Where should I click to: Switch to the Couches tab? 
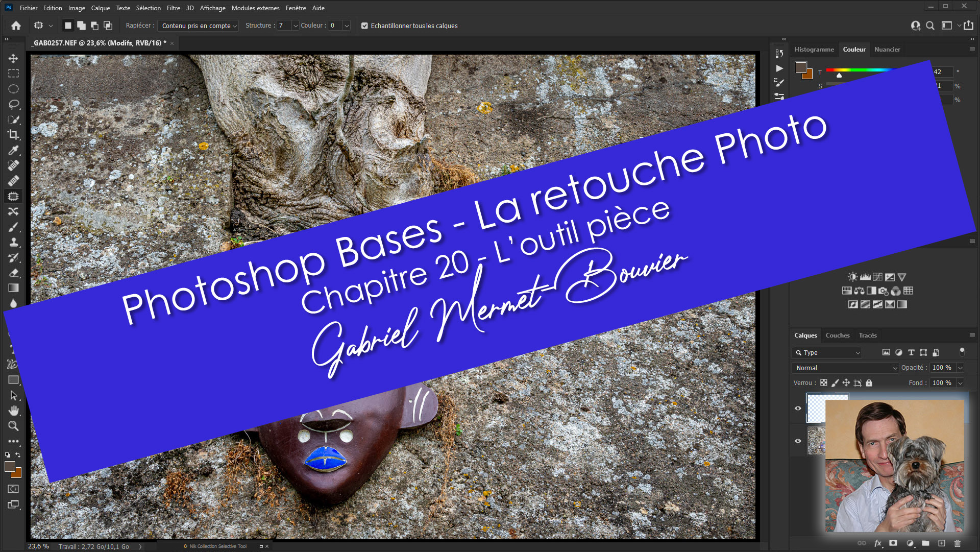pyautogui.click(x=837, y=335)
